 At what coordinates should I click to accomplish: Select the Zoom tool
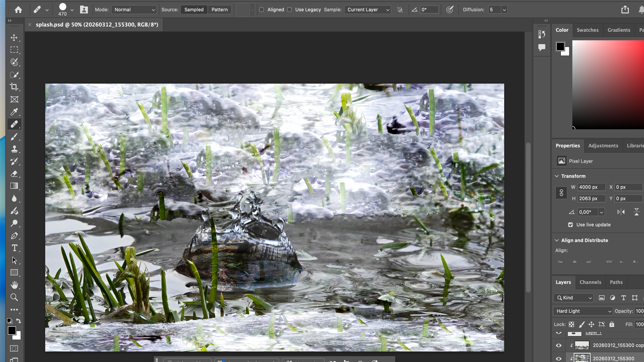(x=14, y=297)
